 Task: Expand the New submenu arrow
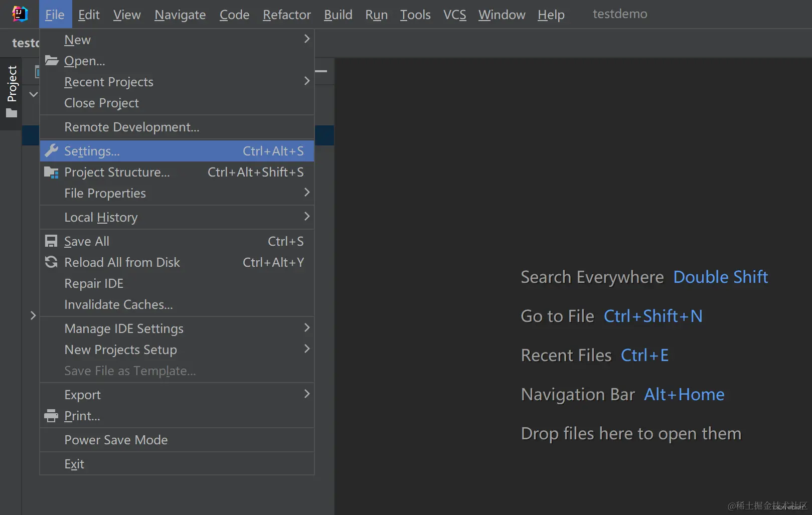click(306, 39)
